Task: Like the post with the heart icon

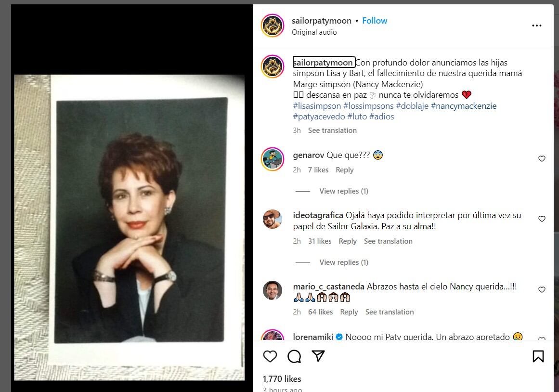Action: tap(270, 356)
